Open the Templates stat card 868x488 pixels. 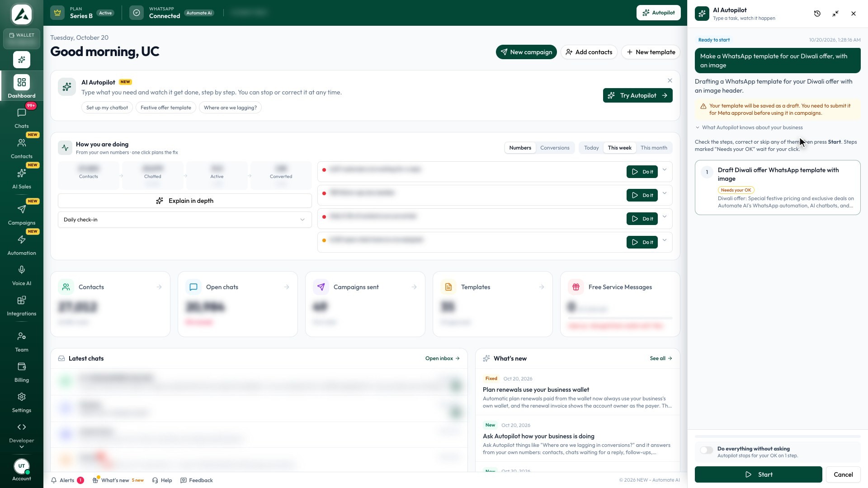point(492,304)
